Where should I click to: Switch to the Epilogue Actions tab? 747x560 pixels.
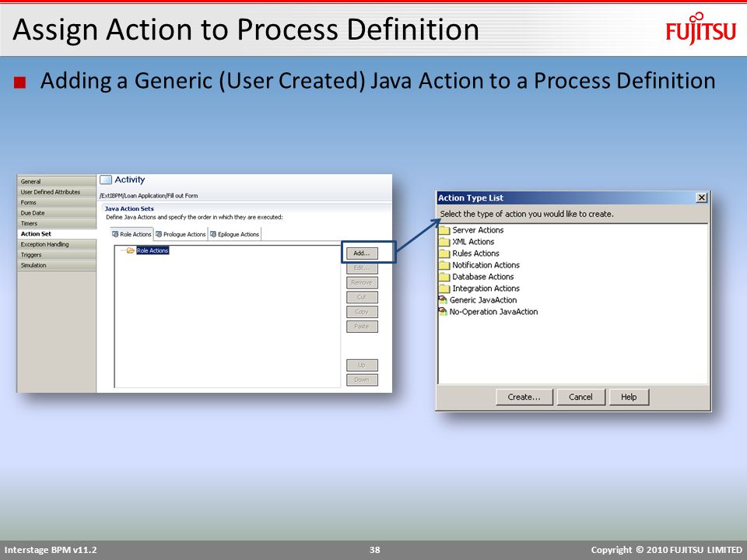click(235, 234)
